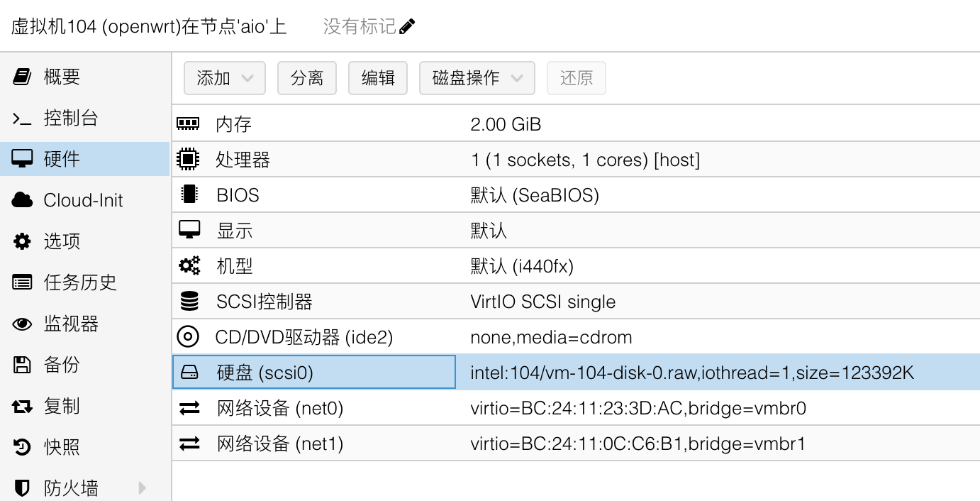Click the processor (处理器) CPU icon
This screenshot has width=980, height=501.
[188, 160]
